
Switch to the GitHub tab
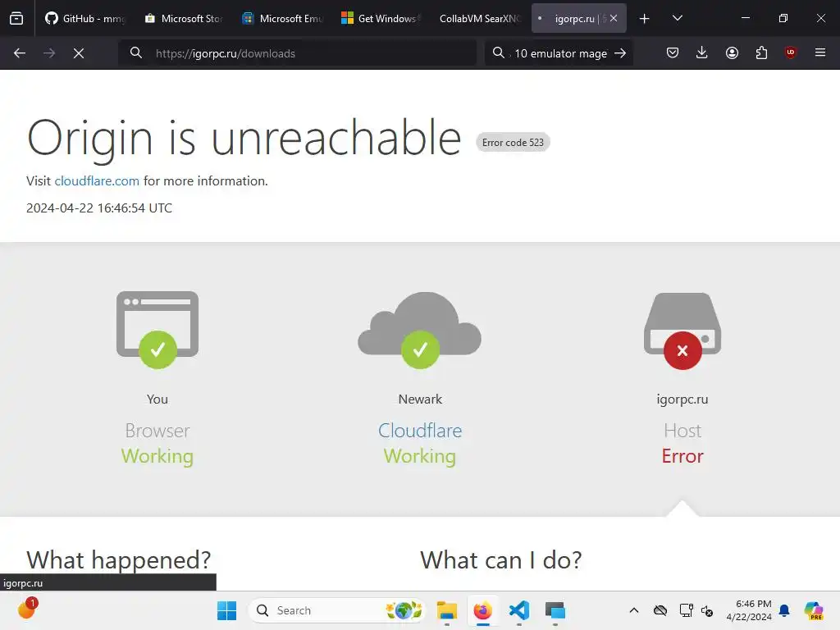pyautogui.click(x=85, y=18)
